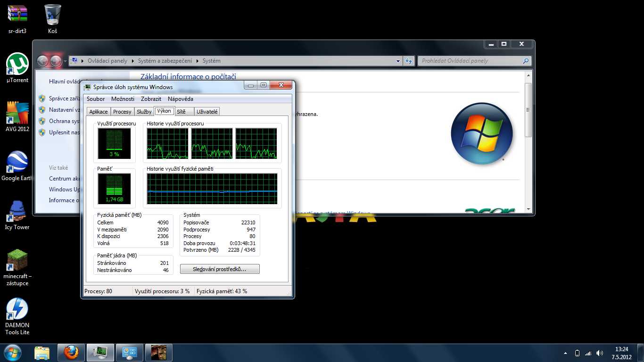Show hidden tray icons arrow
This screenshot has height=362, width=644.
[x=565, y=353]
